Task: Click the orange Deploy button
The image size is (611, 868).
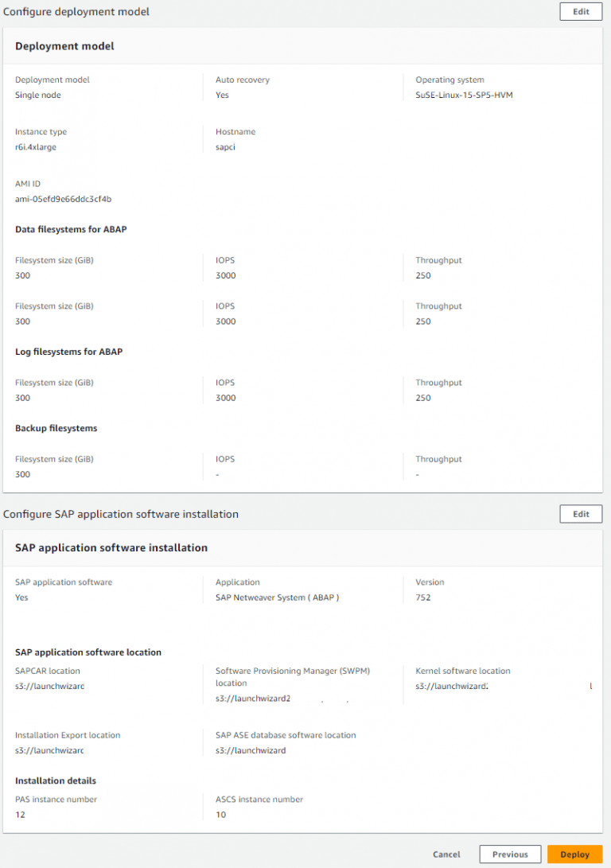Action: click(574, 854)
